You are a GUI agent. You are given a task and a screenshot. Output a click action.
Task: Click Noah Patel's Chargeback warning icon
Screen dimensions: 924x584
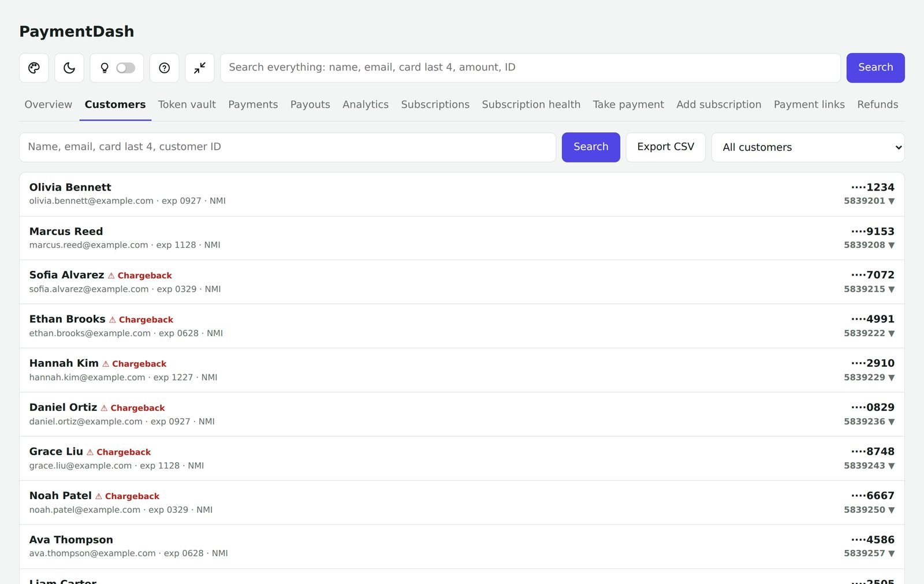pos(99,496)
